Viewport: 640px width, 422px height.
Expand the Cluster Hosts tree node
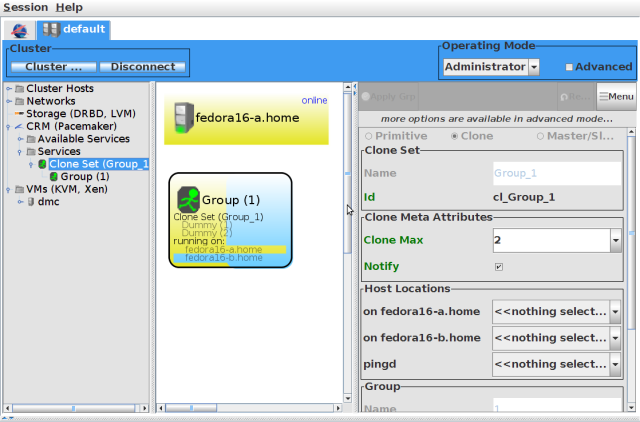[9, 88]
